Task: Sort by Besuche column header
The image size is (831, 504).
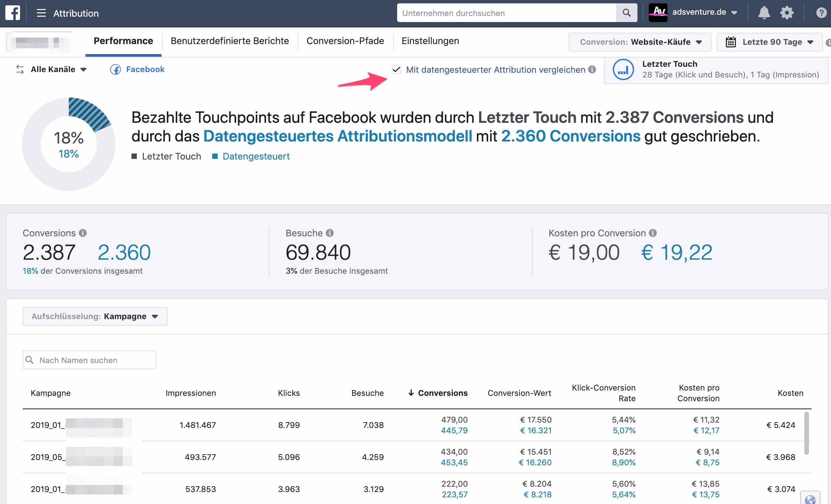Action: click(x=367, y=393)
